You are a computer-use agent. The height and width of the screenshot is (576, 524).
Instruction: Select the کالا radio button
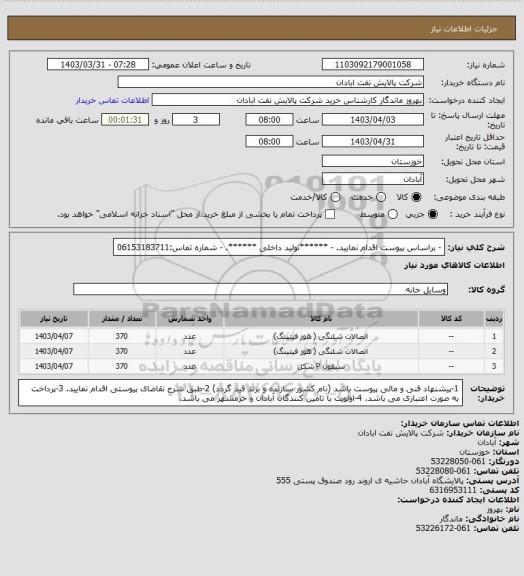click(416, 197)
